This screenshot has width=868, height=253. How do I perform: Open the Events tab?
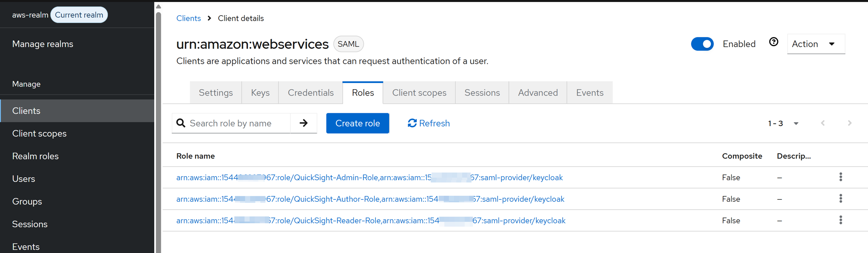(x=590, y=93)
